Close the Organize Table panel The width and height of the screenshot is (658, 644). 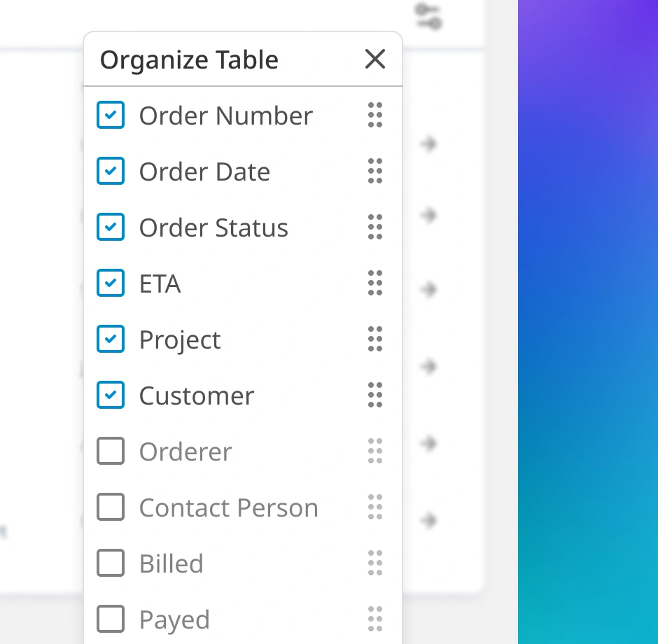[375, 59]
